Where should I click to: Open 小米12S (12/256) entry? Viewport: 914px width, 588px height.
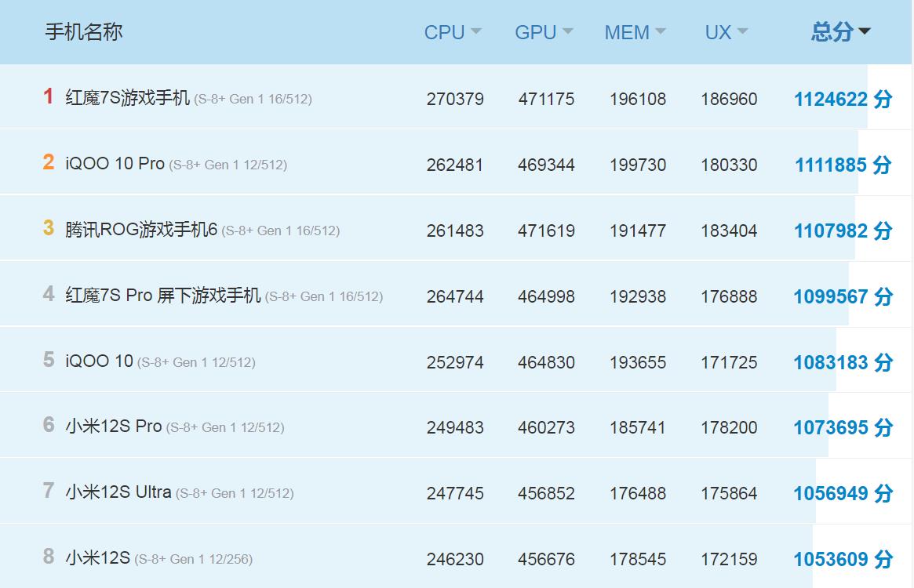(x=158, y=558)
